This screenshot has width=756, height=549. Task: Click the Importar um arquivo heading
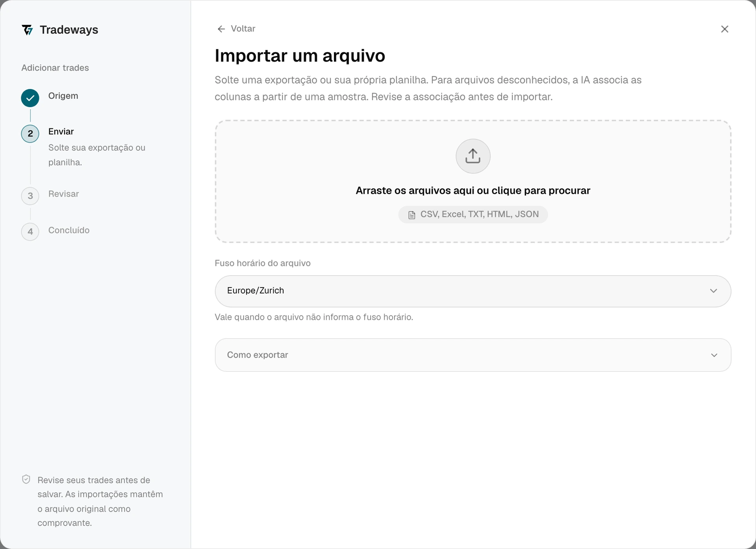(x=300, y=56)
